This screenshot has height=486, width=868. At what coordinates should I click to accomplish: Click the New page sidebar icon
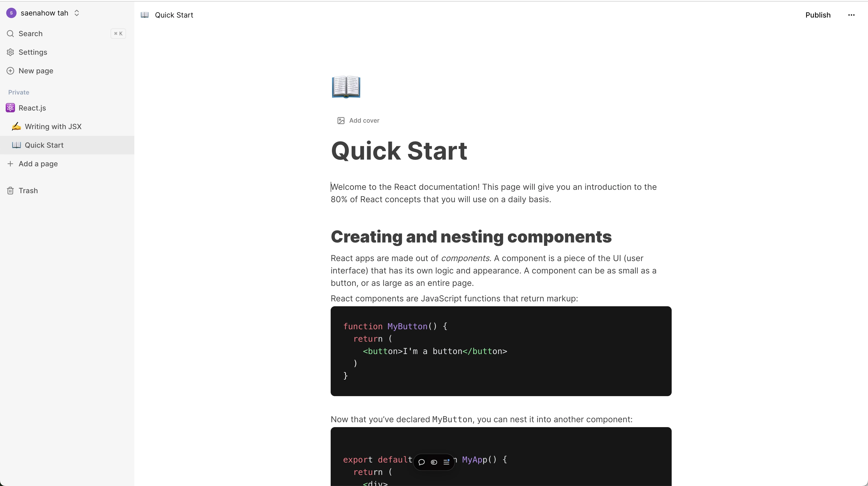coord(11,71)
